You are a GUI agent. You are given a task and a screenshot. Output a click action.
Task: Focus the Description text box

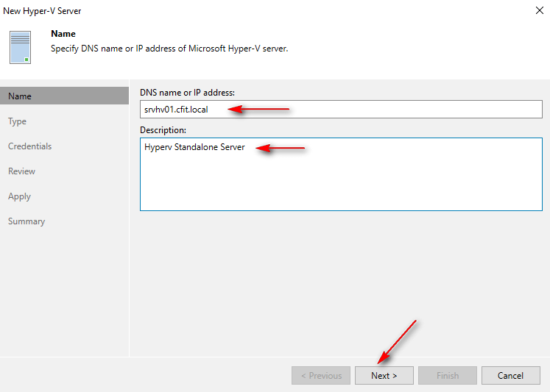coord(341,174)
